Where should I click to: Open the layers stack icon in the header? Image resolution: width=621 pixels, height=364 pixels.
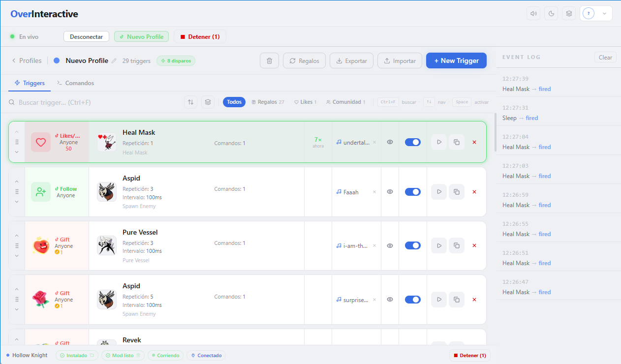point(569,13)
